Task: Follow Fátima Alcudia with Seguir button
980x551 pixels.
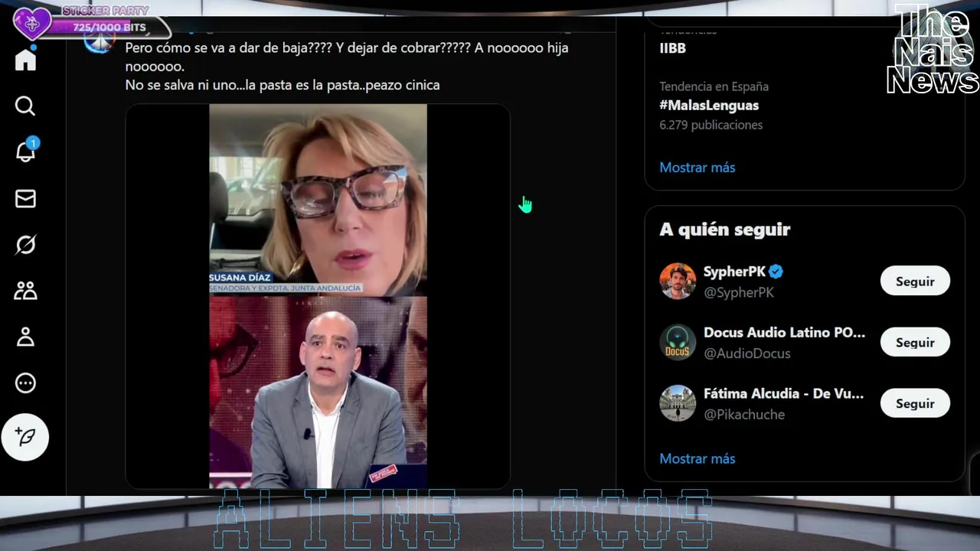Action: coord(915,403)
